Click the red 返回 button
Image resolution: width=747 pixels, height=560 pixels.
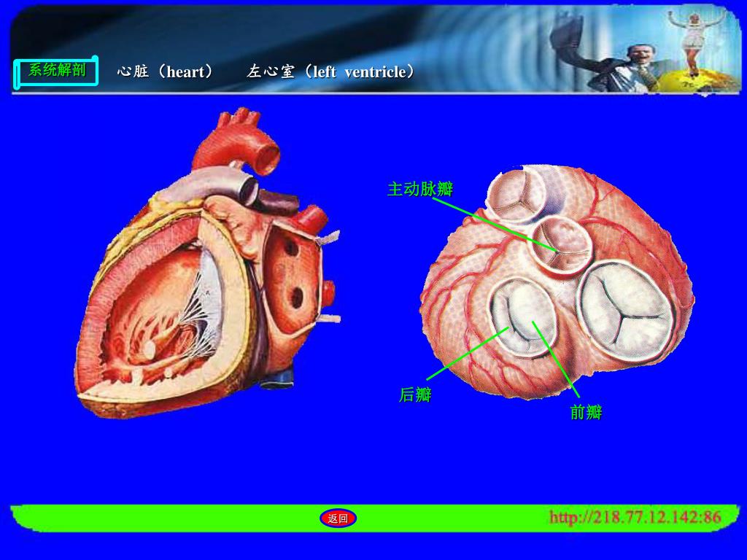(x=338, y=518)
